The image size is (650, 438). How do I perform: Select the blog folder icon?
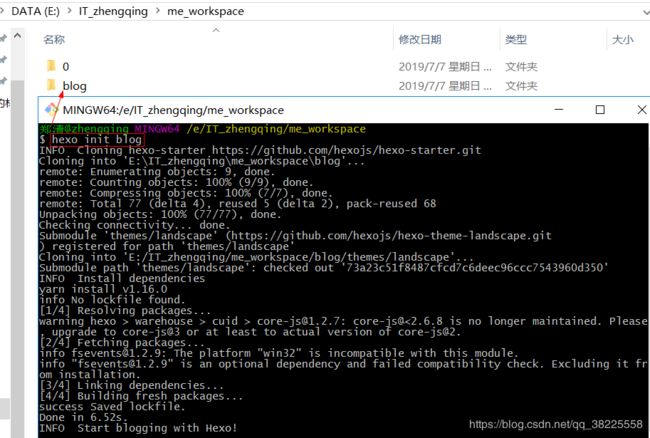coord(51,85)
